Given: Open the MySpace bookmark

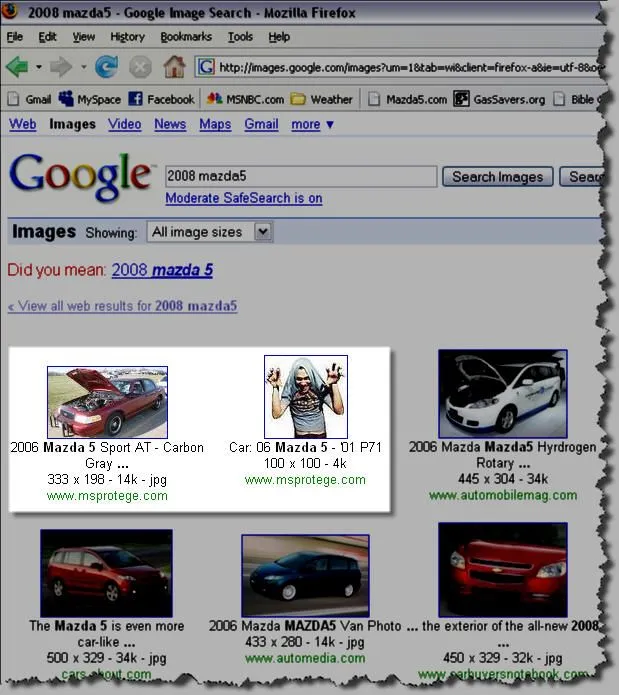Looking at the screenshot, I should [x=90, y=99].
